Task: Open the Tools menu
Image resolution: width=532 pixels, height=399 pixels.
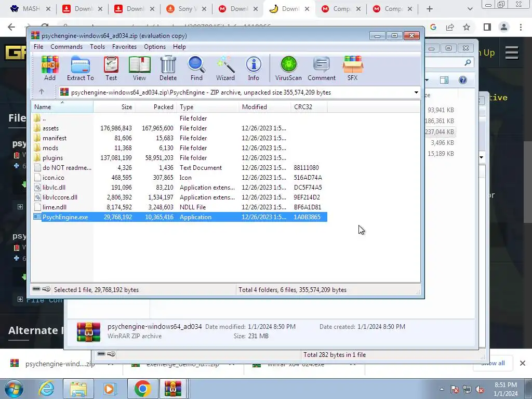Action: click(x=97, y=47)
